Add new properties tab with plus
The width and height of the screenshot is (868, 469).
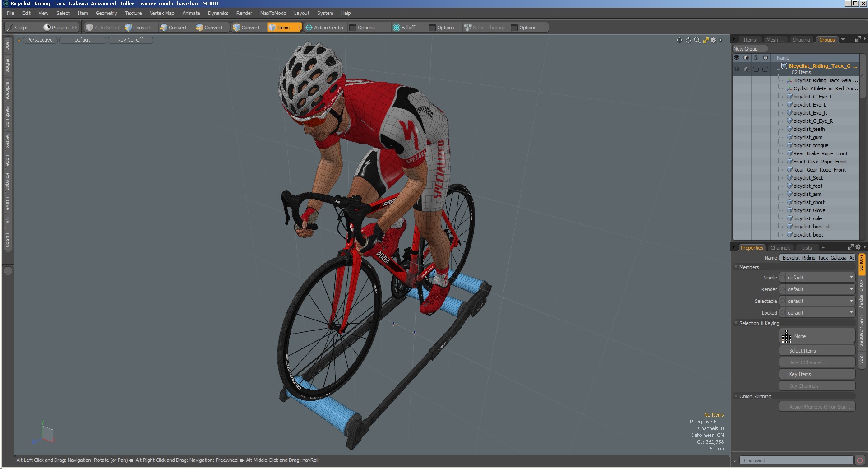[823, 248]
